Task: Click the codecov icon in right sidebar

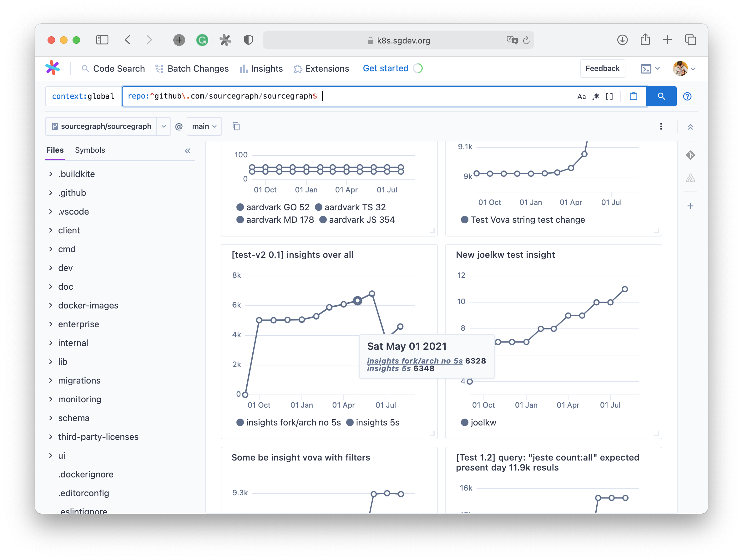Action: (690, 178)
